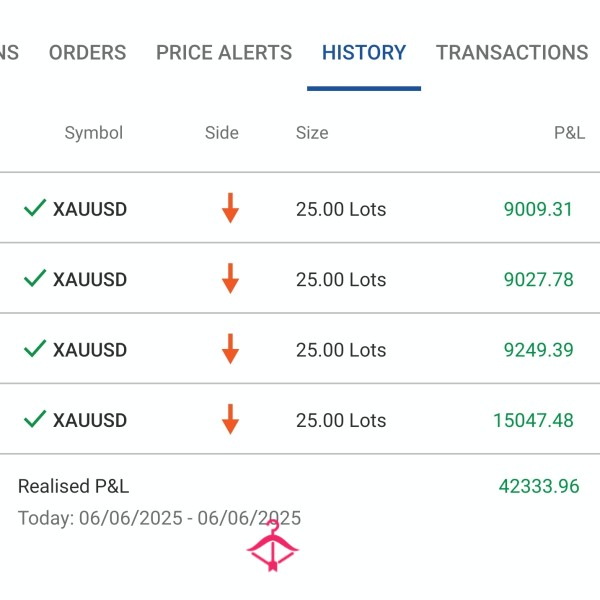Open the PRICE ALERTS tab
Image resolution: width=600 pixels, height=600 pixels.
224,53
